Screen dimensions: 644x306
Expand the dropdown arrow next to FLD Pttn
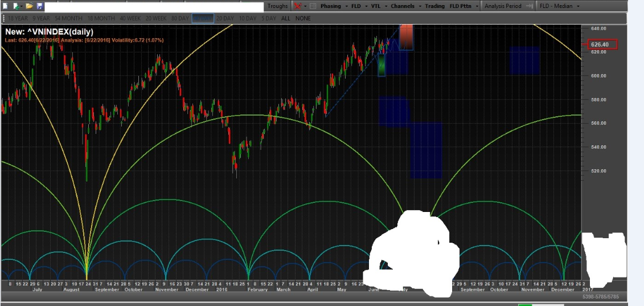pyautogui.click(x=477, y=6)
